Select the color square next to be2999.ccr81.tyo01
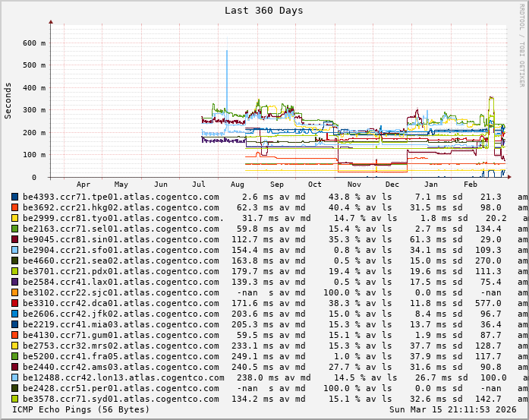Screen dimensions: 529x420 click(15, 218)
